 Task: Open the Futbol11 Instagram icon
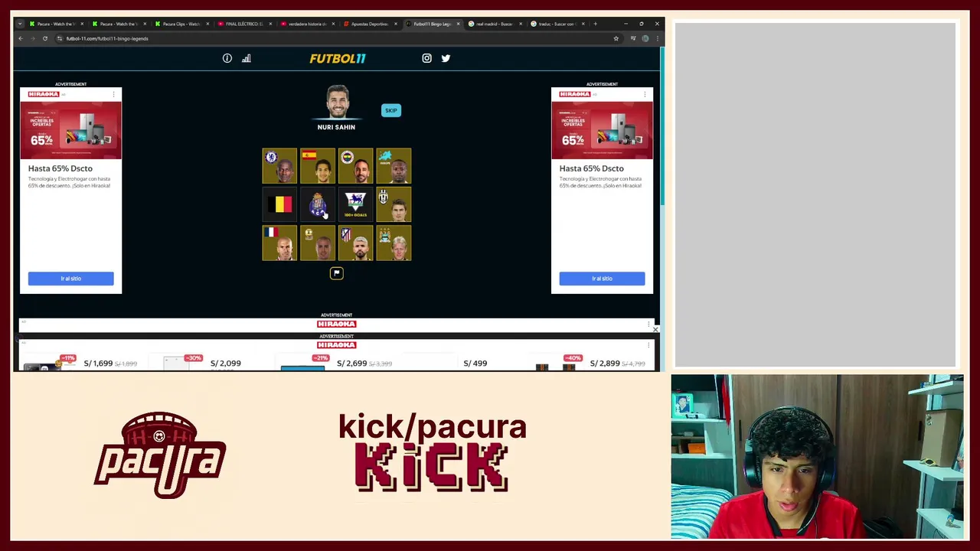coord(427,58)
